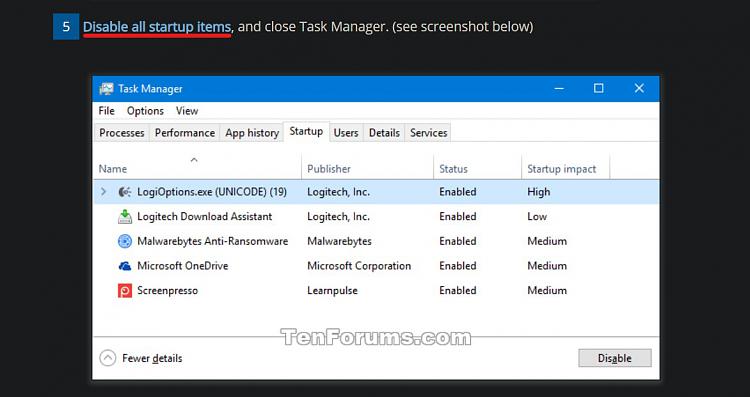Sort by the Name column header
This screenshot has width=750, height=397.
198,168
